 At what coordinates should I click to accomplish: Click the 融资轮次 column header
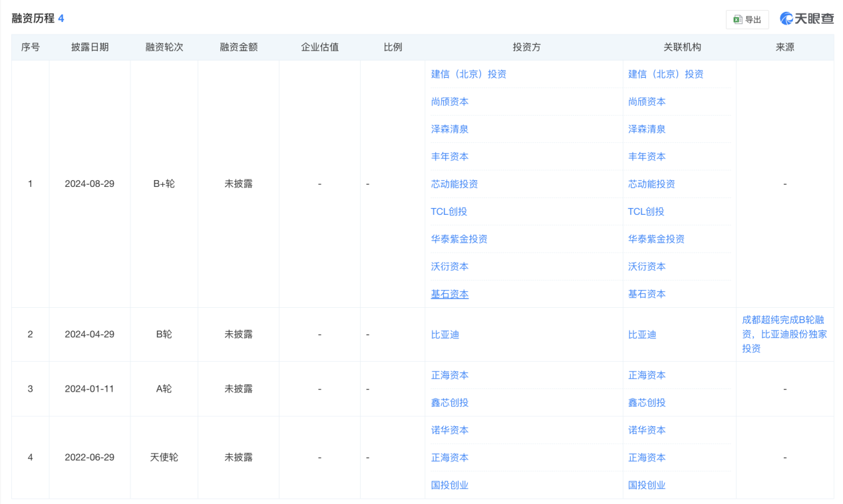164,47
